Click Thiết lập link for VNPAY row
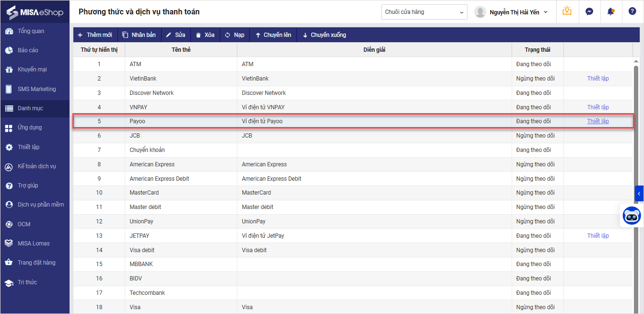This screenshot has width=644, height=314. (598, 107)
